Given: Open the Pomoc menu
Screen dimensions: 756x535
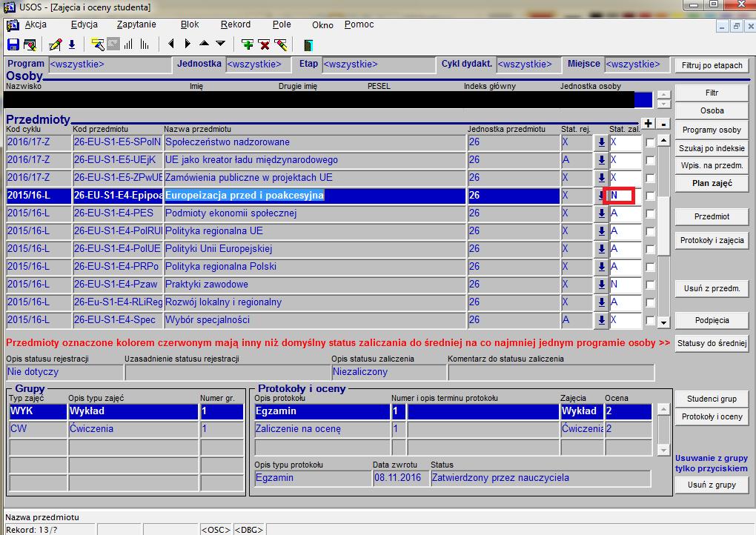Looking at the screenshot, I should 359,24.
